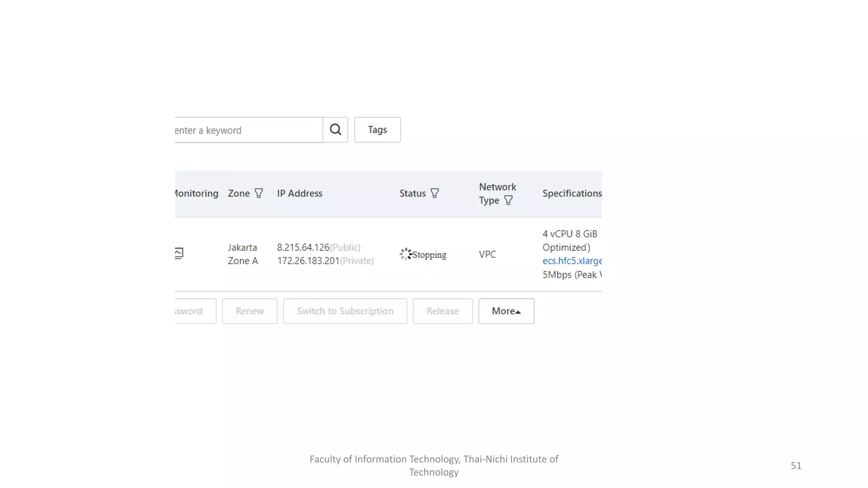Image resolution: width=868 pixels, height=488 pixels.
Task: Click the public IP 8.215.64.126
Action: (x=303, y=247)
